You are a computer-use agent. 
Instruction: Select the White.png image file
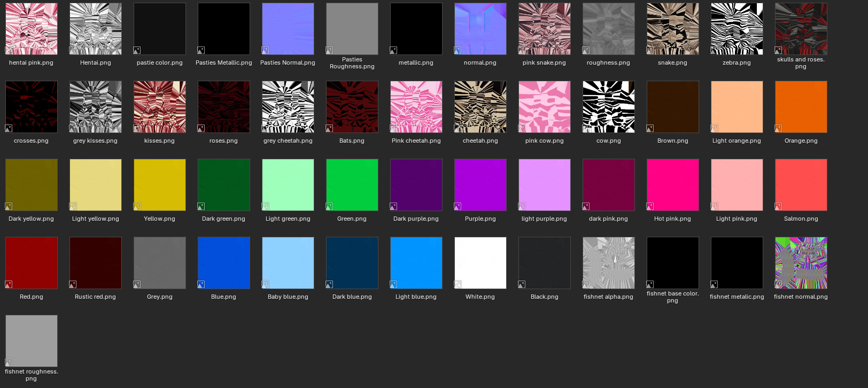[x=480, y=263]
